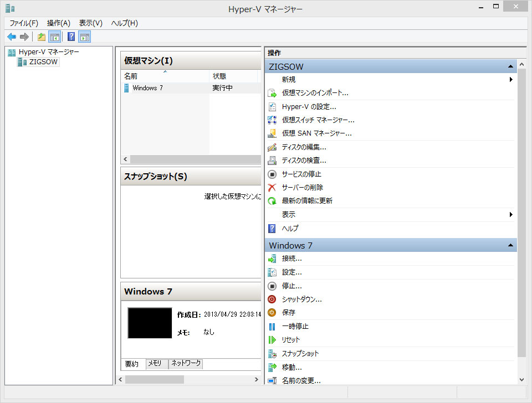Viewport: 532px width, 403px height.
Task: Click the bottom horizontal scrollbar thumb
Action: tap(155, 380)
